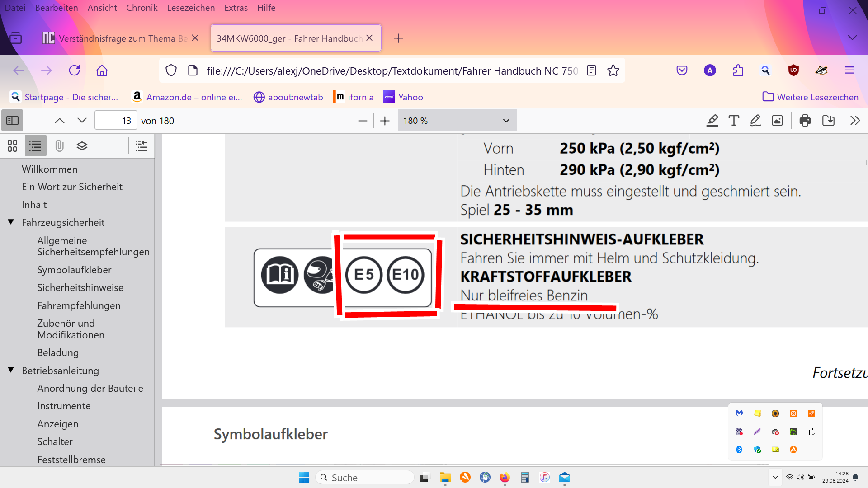Show the layers panel in the sidebar

tap(82, 145)
